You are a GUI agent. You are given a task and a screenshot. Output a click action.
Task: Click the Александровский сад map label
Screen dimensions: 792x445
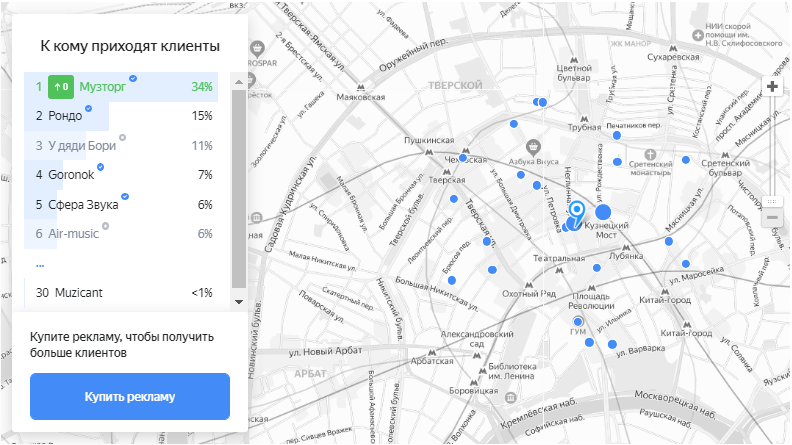click(x=477, y=339)
